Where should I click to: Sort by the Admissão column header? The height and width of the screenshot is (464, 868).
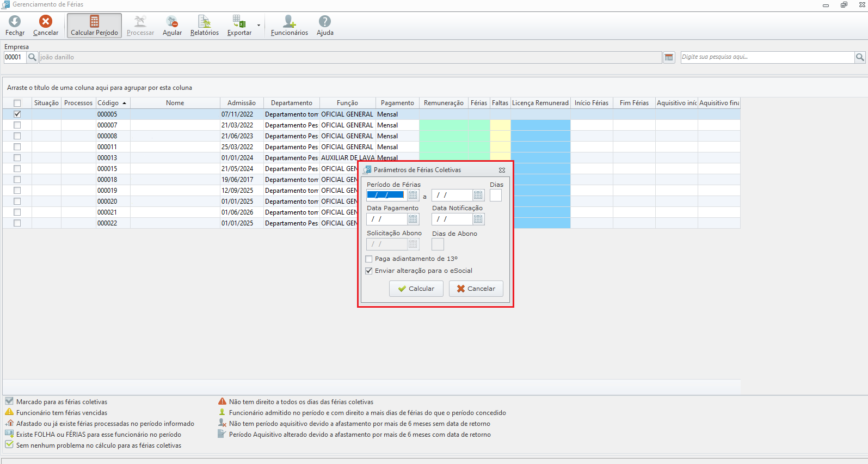pos(242,103)
